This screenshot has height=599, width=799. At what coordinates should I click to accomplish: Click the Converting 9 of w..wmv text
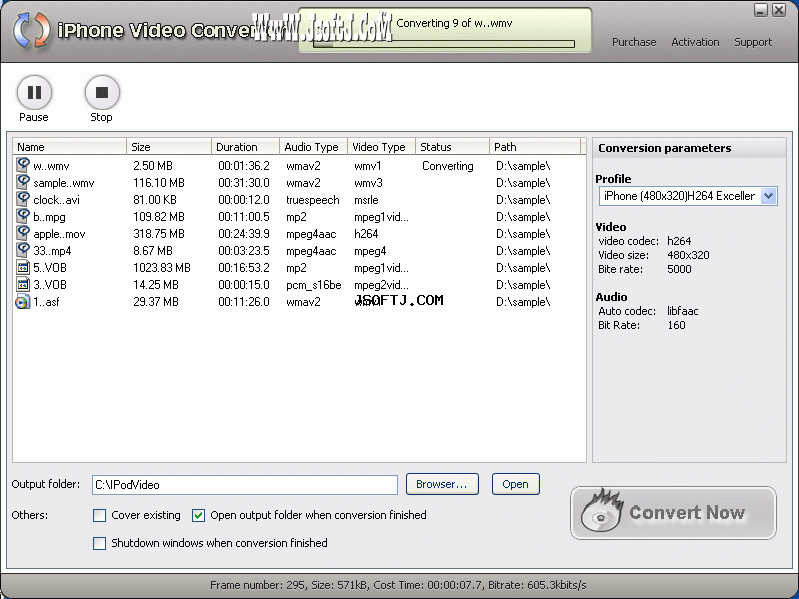(455, 23)
